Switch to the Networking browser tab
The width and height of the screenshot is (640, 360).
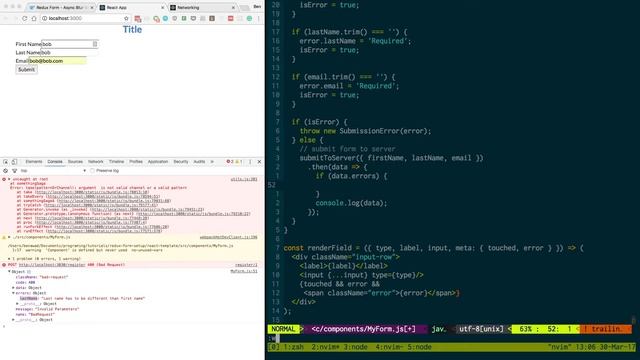coord(202,7)
